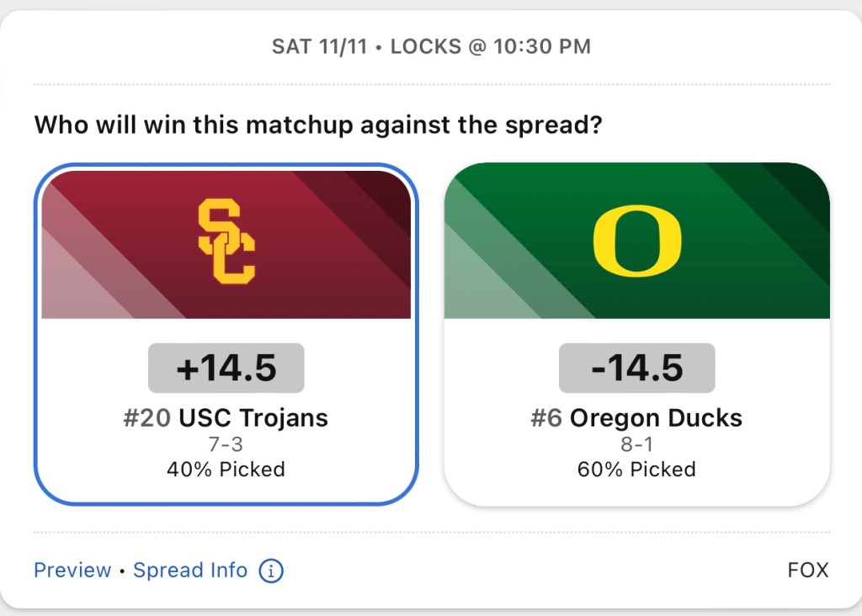Select the +14.5 spread badge
Screen dimensions: 862x616
pos(226,369)
